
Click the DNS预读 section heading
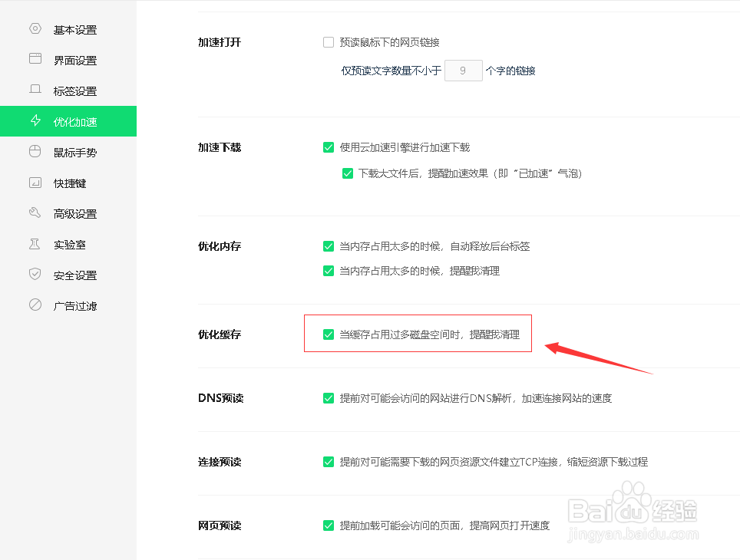221,398
